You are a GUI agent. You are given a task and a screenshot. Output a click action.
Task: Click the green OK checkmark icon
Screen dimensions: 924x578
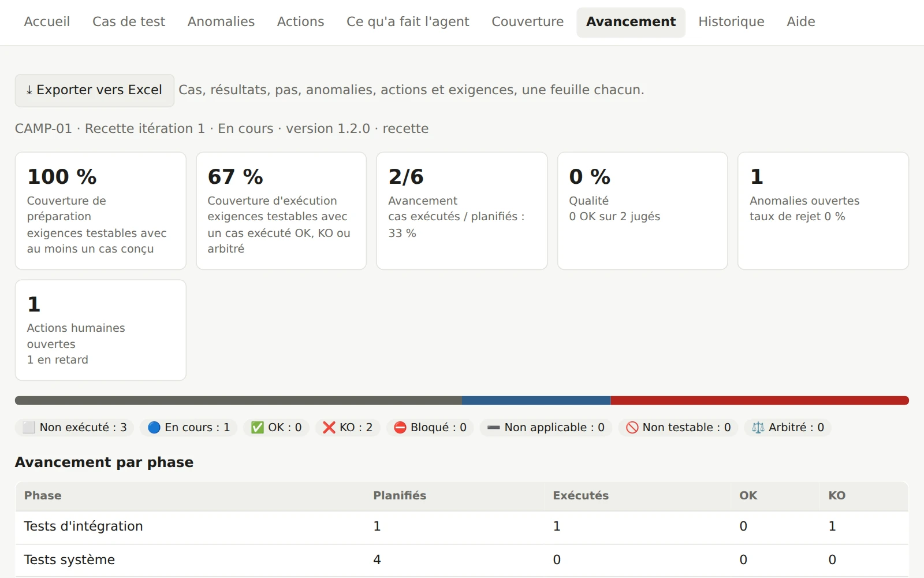[x=258, y=428]
